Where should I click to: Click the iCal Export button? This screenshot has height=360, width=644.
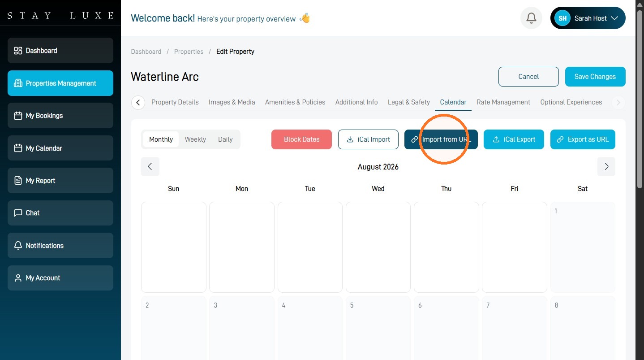point(514,139)
